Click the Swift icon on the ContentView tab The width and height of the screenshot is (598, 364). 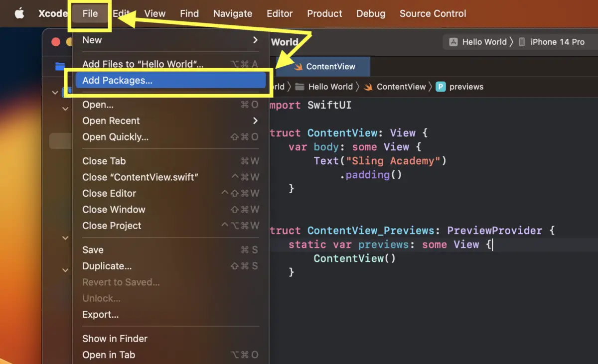[298, 67]
